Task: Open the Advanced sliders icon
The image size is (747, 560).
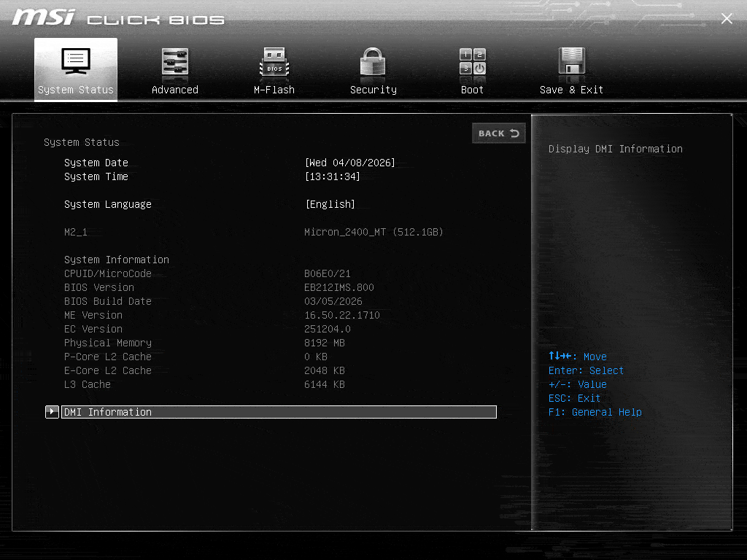Action: [x=175, y=61]
